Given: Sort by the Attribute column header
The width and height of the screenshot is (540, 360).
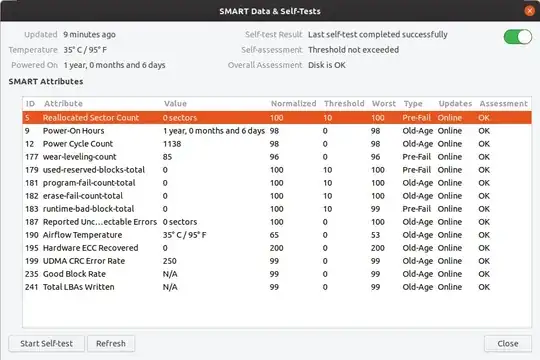Looking at the screenshot, I should (63, 104).
